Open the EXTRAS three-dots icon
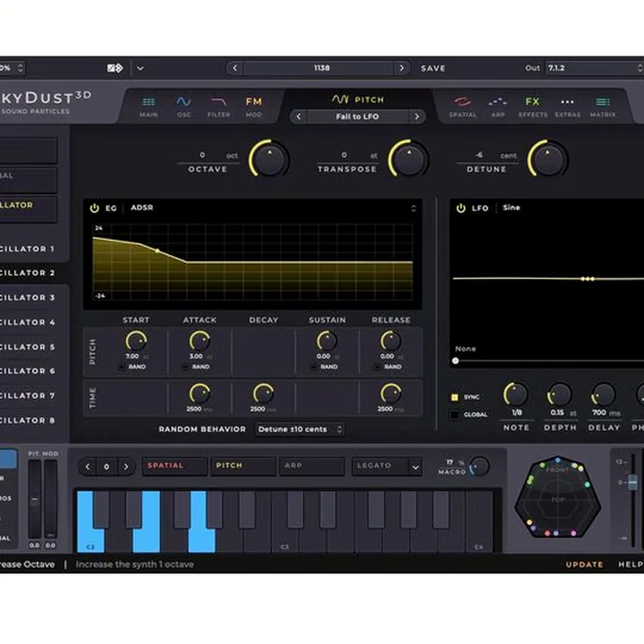 click(568, 106)
